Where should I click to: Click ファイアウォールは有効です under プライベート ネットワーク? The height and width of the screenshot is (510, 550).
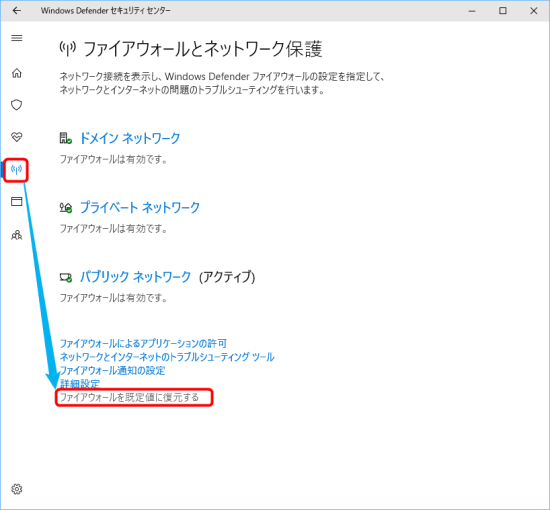(x=113, y=229)
